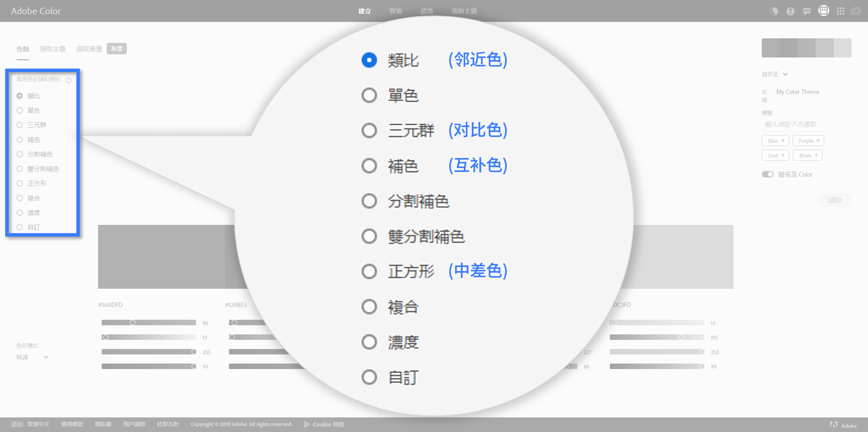This screenshot has width=868, height=432.
Task: Expand the 儲存至 save-to dropdown
Action: [x=775, y=74]
